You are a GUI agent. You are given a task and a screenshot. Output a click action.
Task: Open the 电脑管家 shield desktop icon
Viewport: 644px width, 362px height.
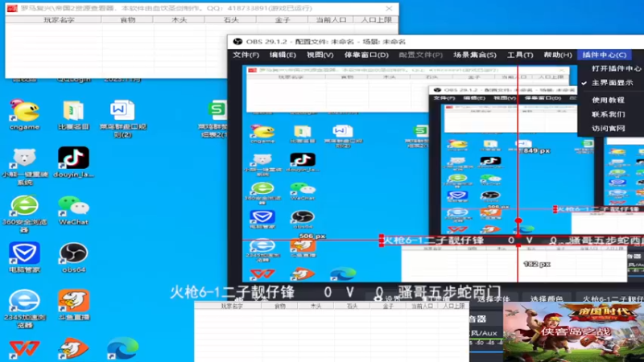(24, 257)
